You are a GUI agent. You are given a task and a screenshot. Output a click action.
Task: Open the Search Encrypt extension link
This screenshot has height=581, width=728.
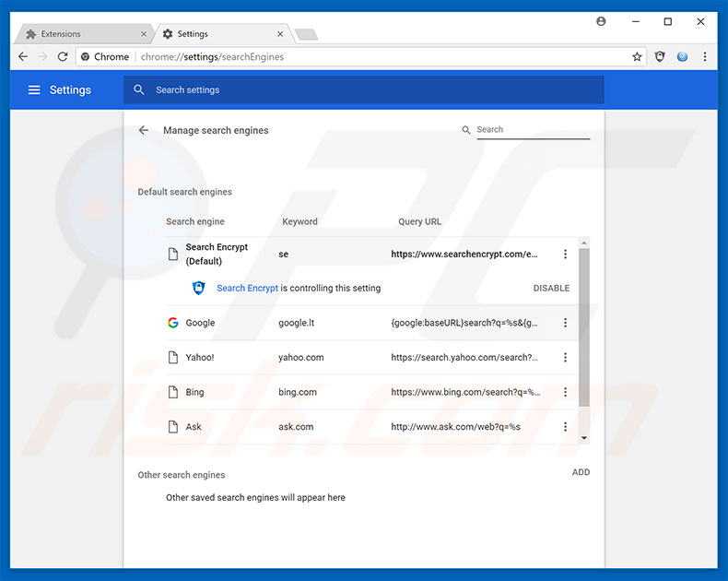[x=248, y=288]
